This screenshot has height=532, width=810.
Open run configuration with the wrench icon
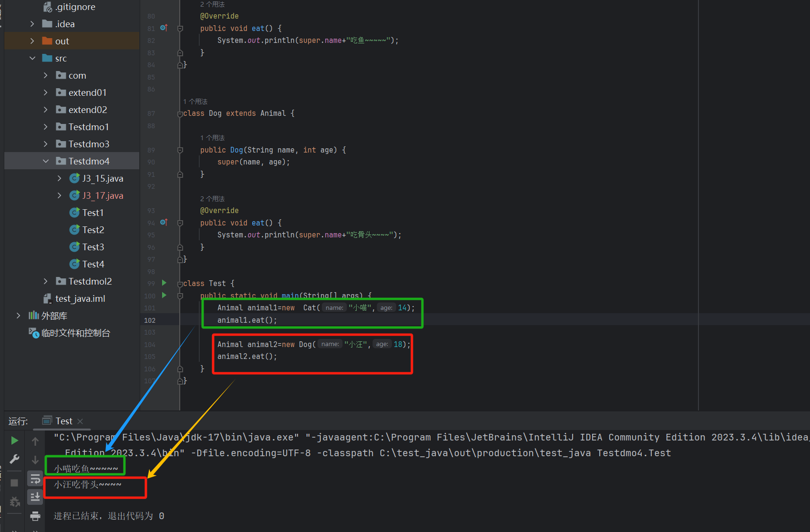click(15, 459)
